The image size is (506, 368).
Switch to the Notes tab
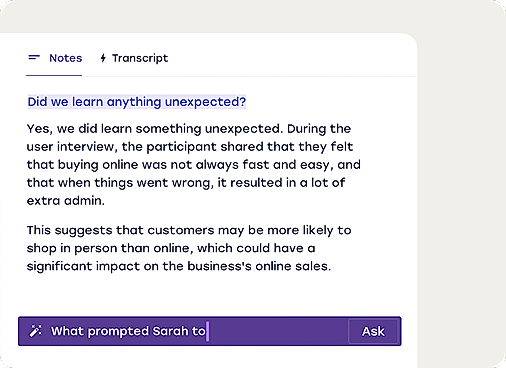54,58
